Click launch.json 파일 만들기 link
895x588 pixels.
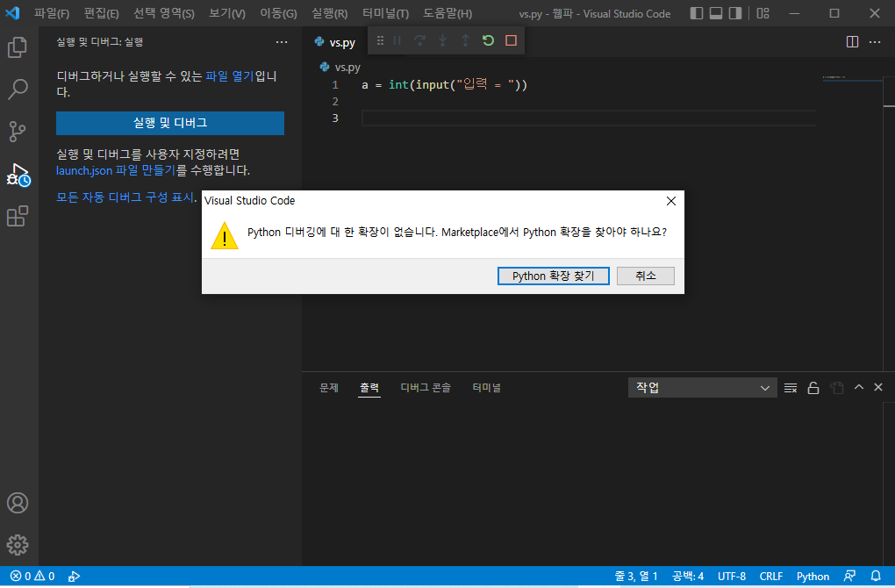(x=116, y=170)
